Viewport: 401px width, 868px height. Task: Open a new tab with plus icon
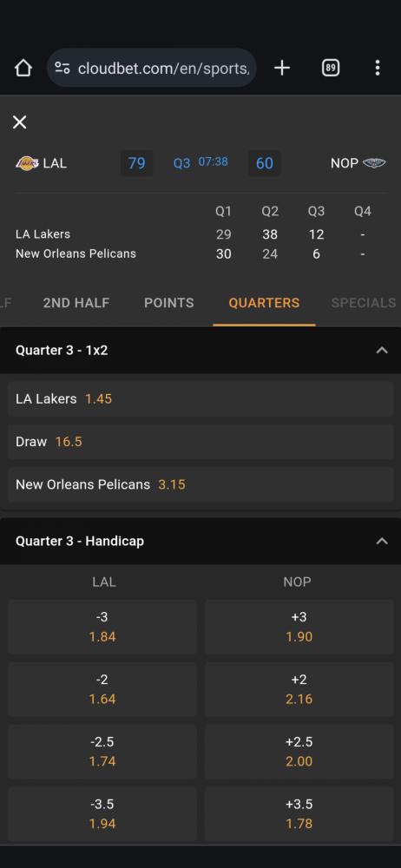(282, 68)
